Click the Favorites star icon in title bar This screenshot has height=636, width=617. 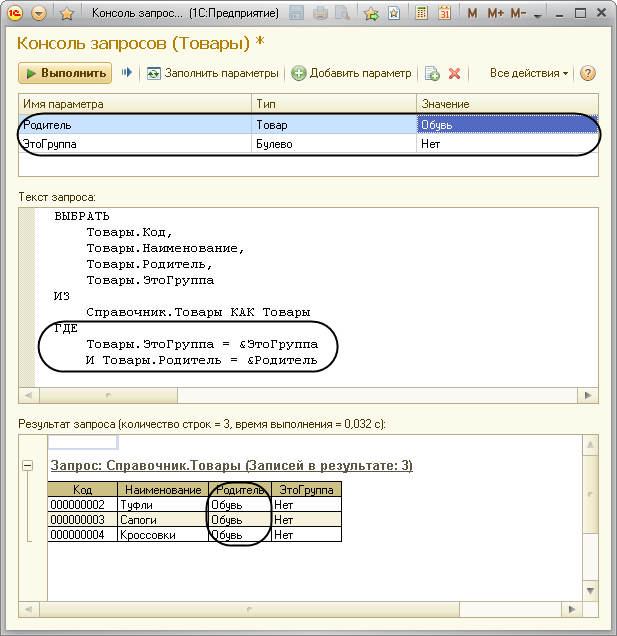tap(67, 14)
